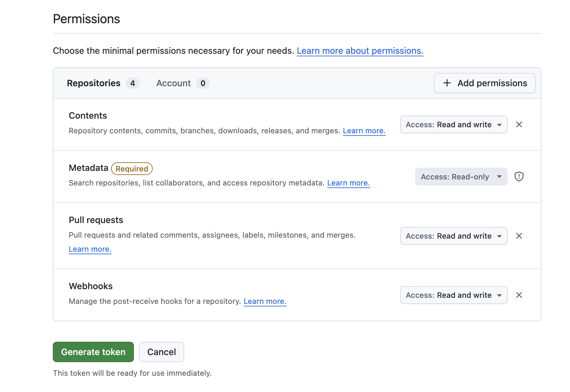This screenshot has width=570, height=392.
Task: Open the Webhooks Learn more link
Action: (x=265, y=301)
